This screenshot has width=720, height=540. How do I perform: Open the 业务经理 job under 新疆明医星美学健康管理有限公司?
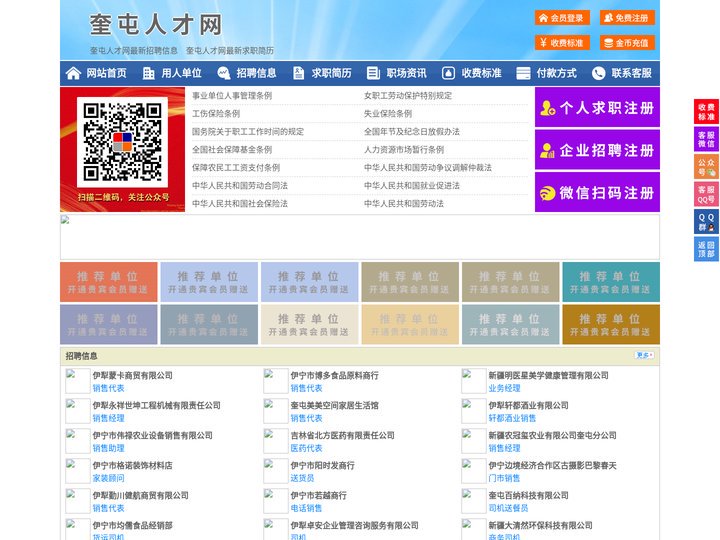coord(504,388)
